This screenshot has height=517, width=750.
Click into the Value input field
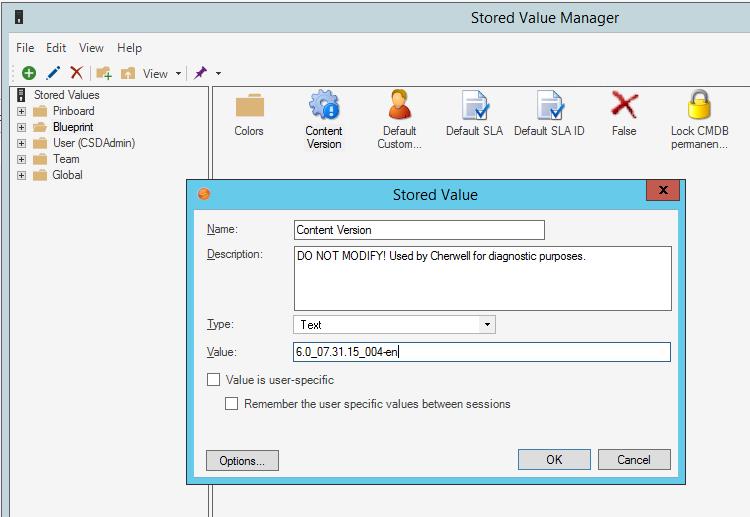482,352
